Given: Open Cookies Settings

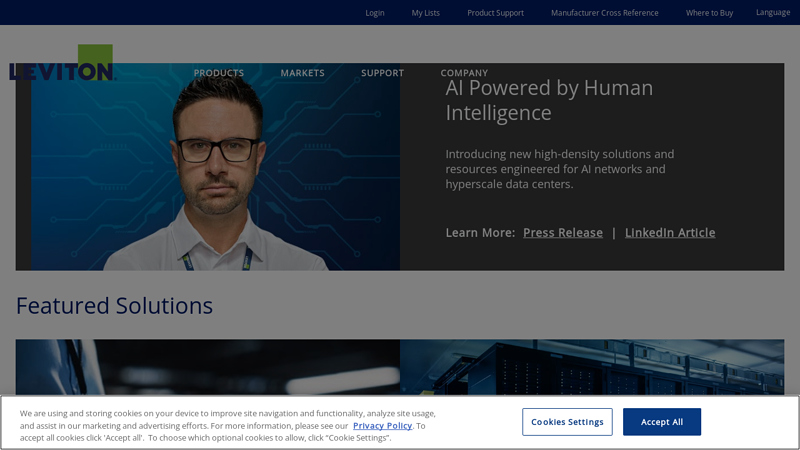Looking at the screenshot, I should pos(567,422).
